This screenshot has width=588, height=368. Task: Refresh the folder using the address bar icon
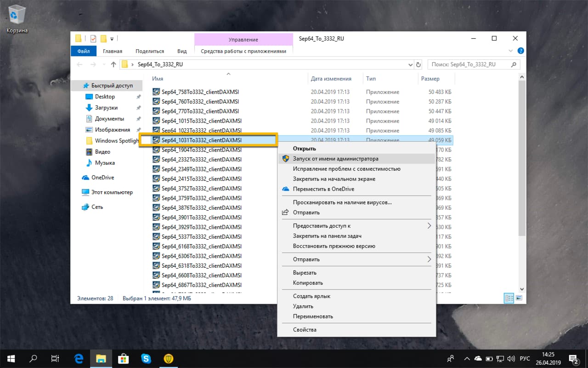pos(418,64)
